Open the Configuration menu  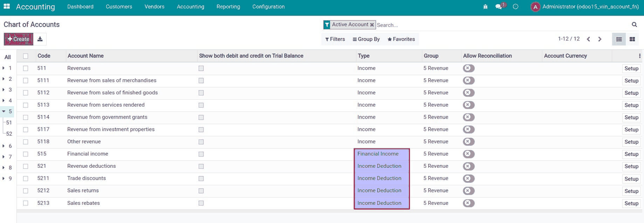(268, 7)
